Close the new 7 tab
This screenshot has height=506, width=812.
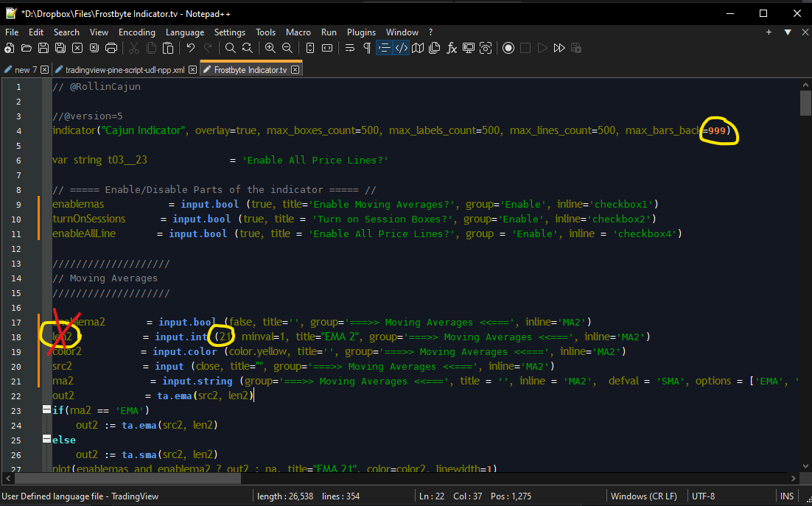pos(44,69)
